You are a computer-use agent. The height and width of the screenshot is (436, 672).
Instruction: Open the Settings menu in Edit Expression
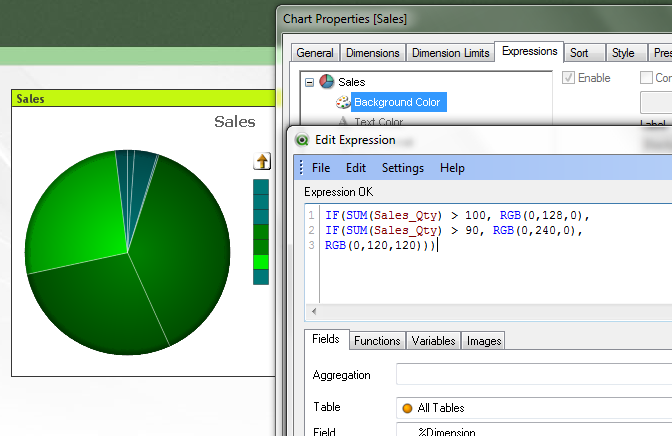pyautogui.click(x=403, y=168)
